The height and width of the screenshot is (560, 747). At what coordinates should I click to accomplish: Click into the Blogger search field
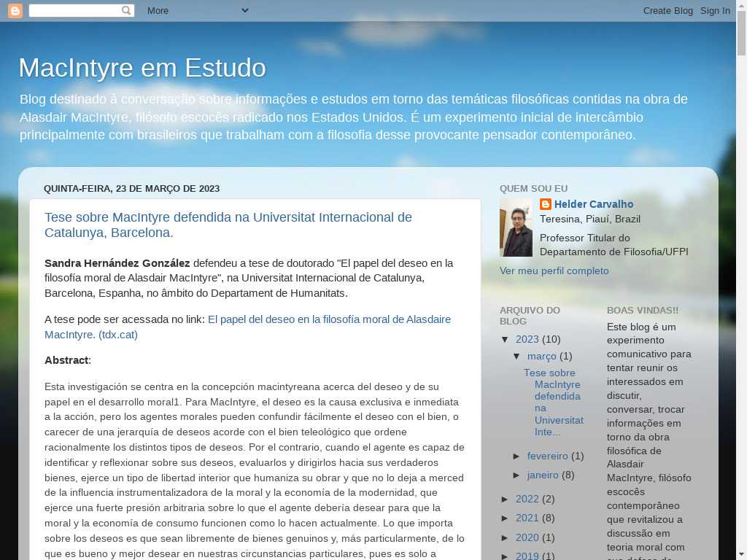[x=73, y=10]
